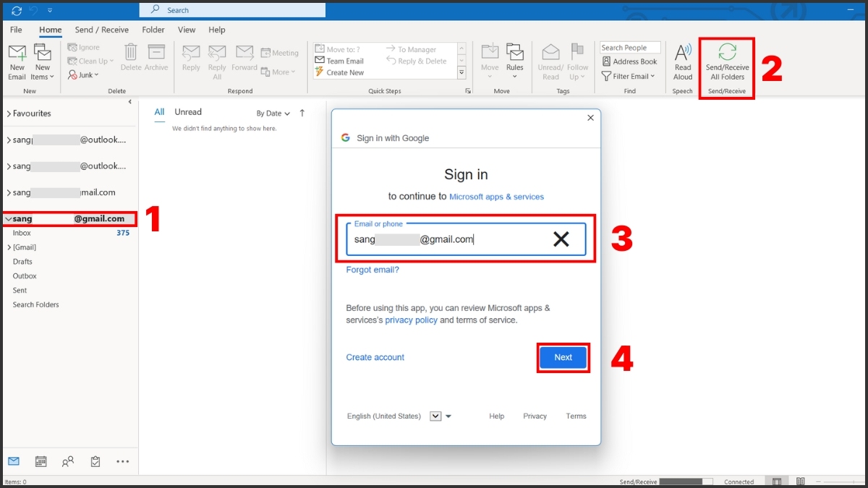
Task: Expand the Quick Steps gallery
Action: [461, 74]
